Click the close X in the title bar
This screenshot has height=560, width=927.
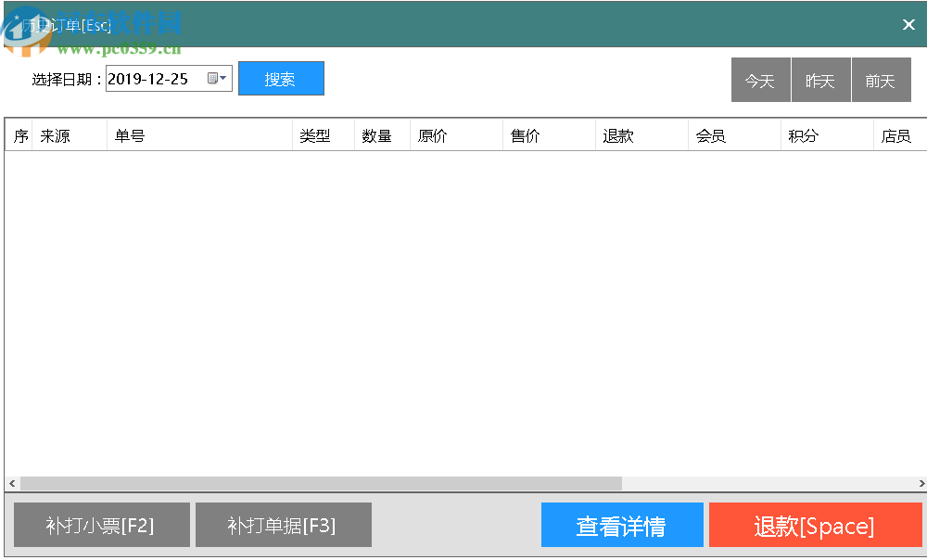[908, 24]
